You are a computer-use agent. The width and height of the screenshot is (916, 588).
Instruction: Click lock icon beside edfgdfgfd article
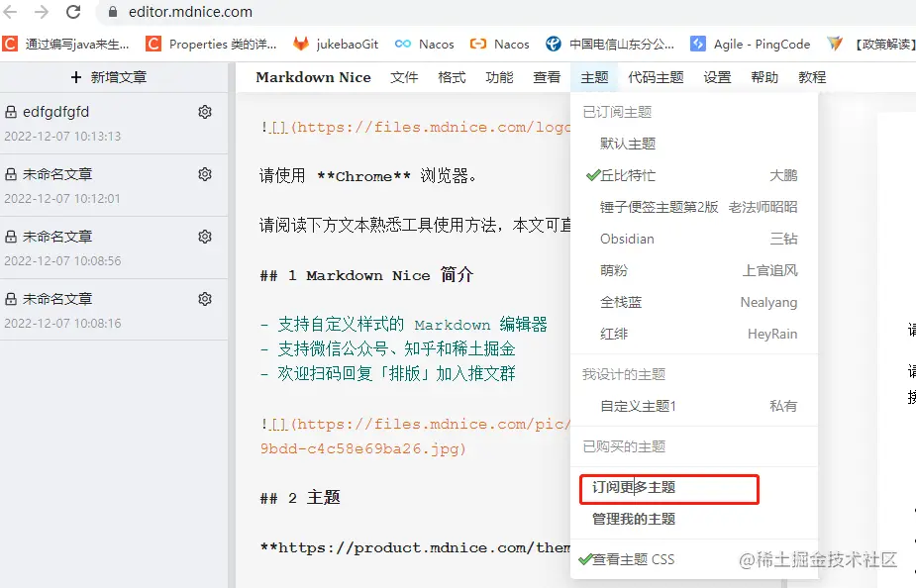click(11, 112)
